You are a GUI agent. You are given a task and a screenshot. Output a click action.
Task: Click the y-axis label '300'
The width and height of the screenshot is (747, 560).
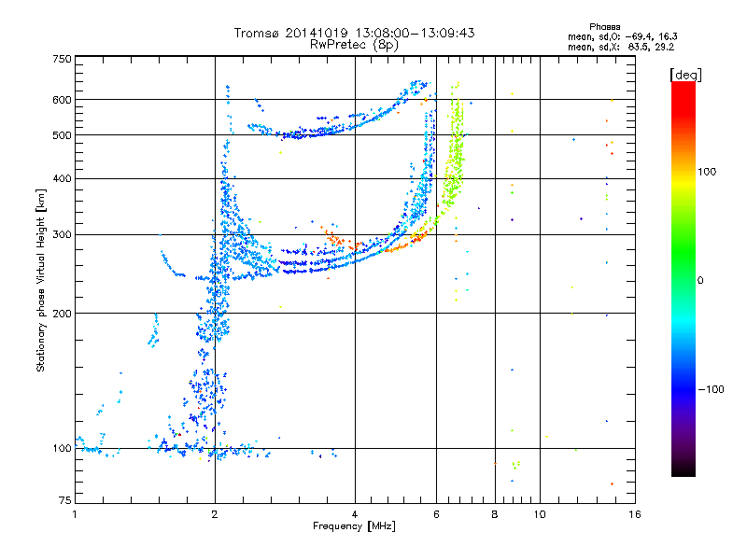click(x=62, y=234)
